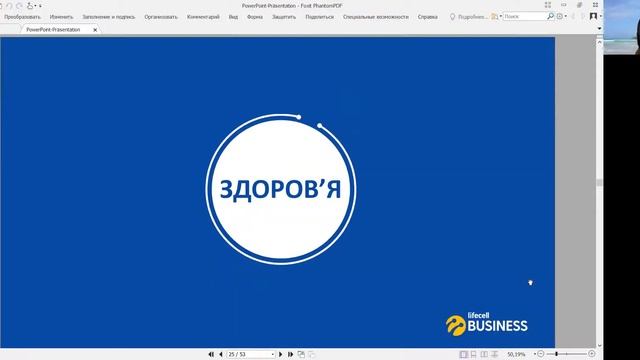Switch to facing pages view mode
Screen dimensions: 640x360
pos(484,354)
